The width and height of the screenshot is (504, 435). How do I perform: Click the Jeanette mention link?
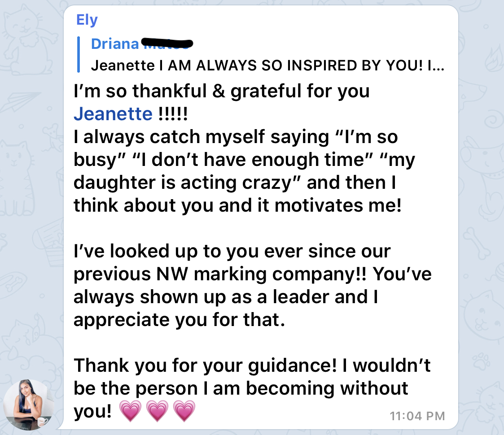click(113, 114)
